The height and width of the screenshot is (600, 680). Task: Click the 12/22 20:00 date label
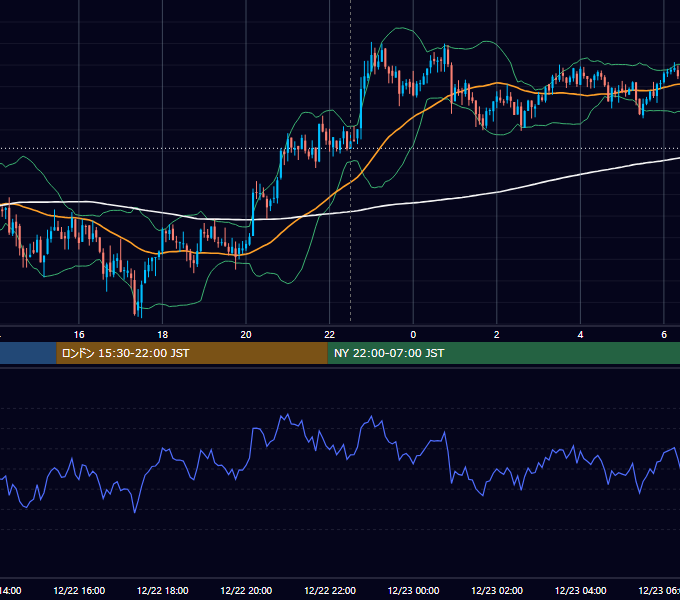point(246,590)
